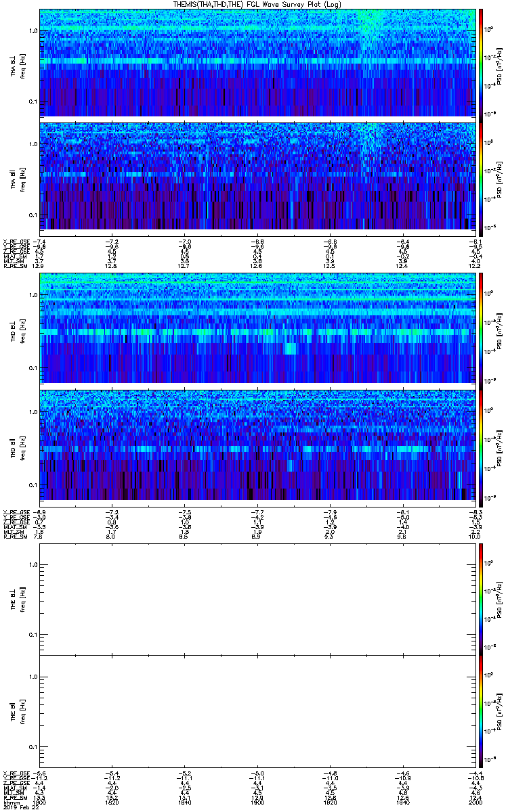Click the 0.1 frequency tick on THD B-parallel axis
Viewport: 508px width, 812px height.
(x=33, y=485)
